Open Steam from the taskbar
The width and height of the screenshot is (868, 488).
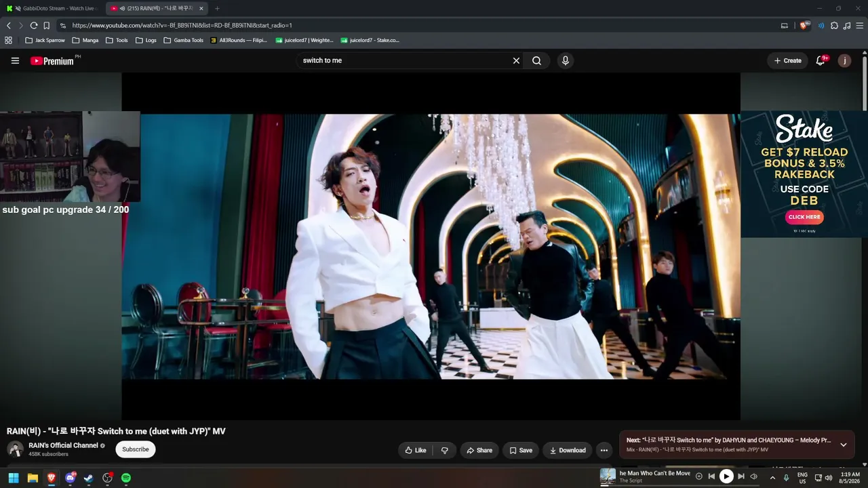89,478
